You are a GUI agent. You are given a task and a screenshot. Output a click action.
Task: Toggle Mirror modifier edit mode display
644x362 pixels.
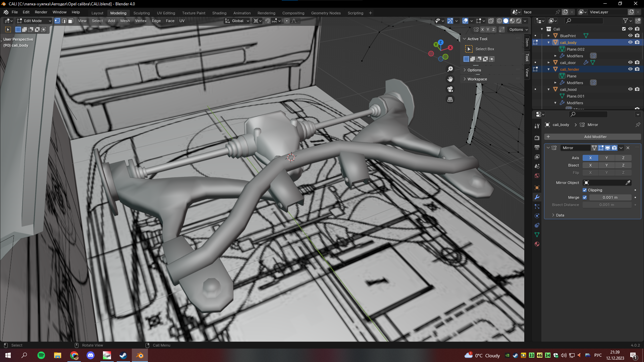601,148
